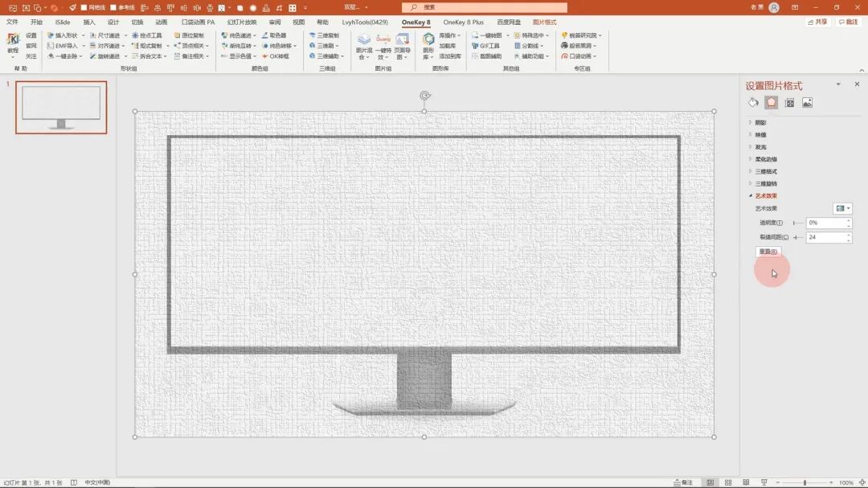Switch to the 口袋动画 PA tab
Screen dimensions: 868x488
[199, 23]
